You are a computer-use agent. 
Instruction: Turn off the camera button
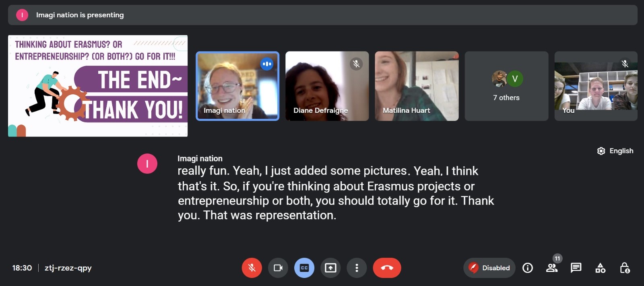point(278,268)
